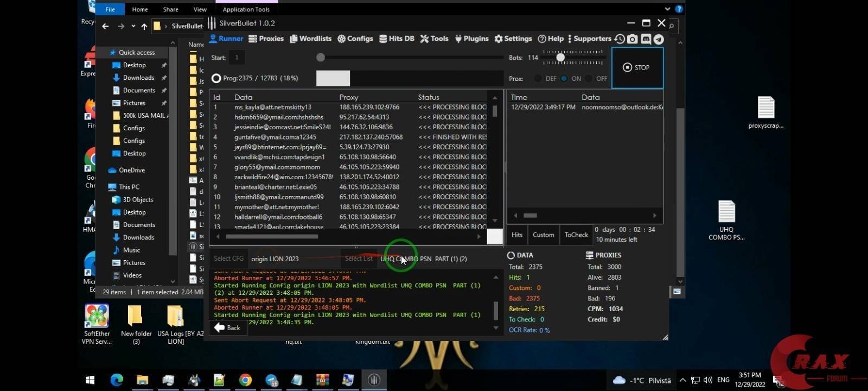Switch File Explorer to thumbnail view icon
Viewport: 868px width, 391px height.
click(677, 292)
